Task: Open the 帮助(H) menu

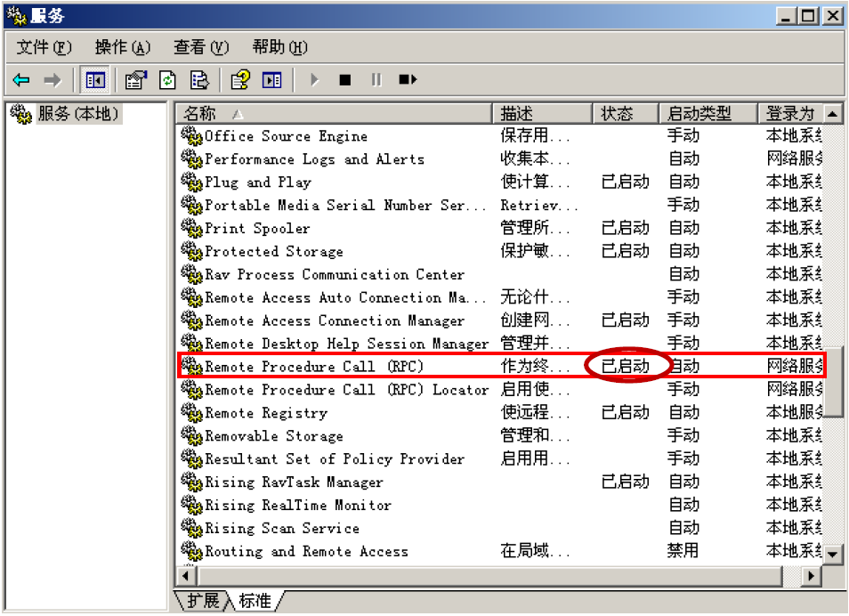Action: pos(279,47)
